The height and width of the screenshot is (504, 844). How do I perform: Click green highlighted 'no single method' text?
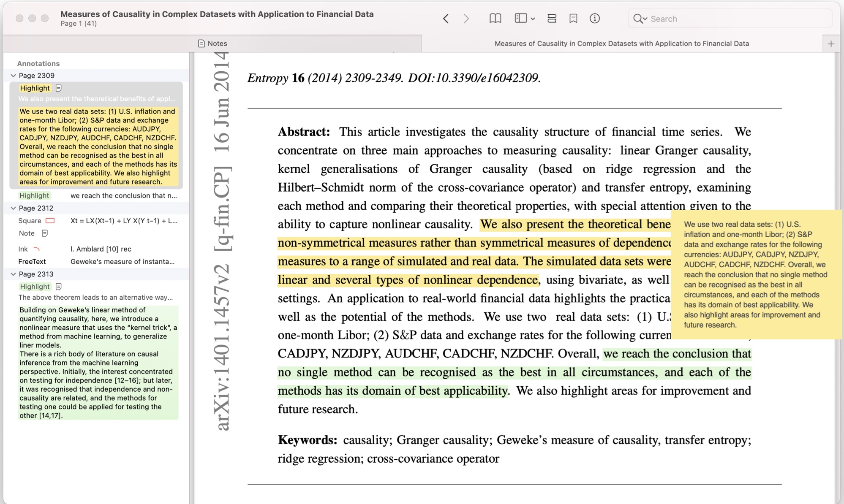[x=324, y=372]
